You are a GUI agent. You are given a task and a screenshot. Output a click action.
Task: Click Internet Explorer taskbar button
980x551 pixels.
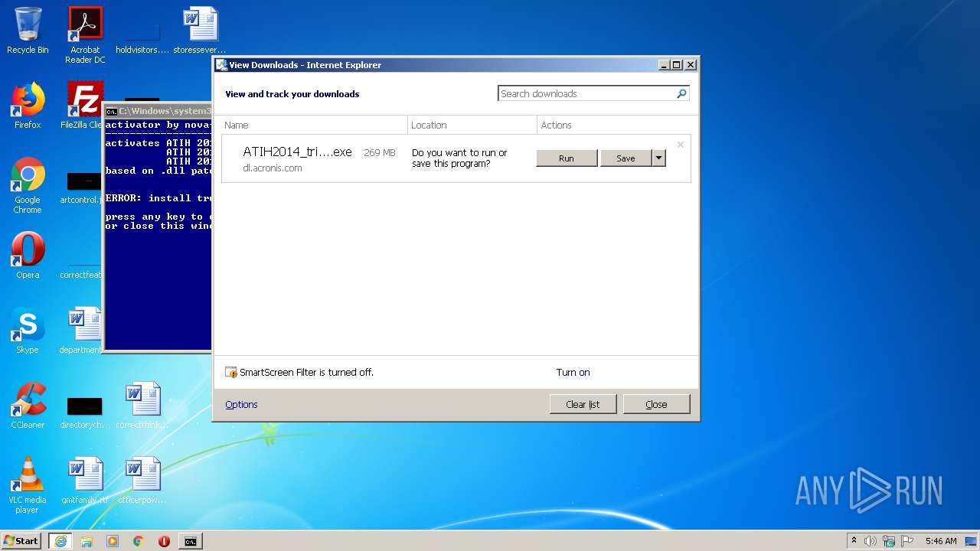(60, 541)
